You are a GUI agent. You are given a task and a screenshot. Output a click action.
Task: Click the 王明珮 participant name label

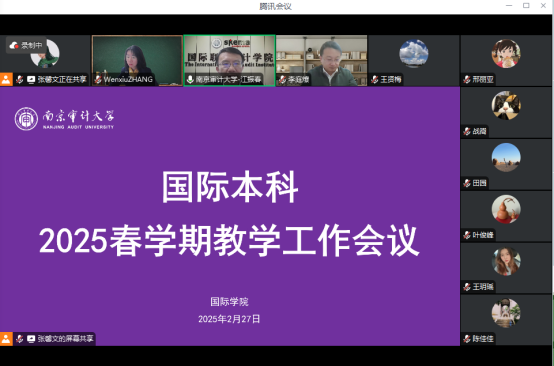click(x=483, y=287)
